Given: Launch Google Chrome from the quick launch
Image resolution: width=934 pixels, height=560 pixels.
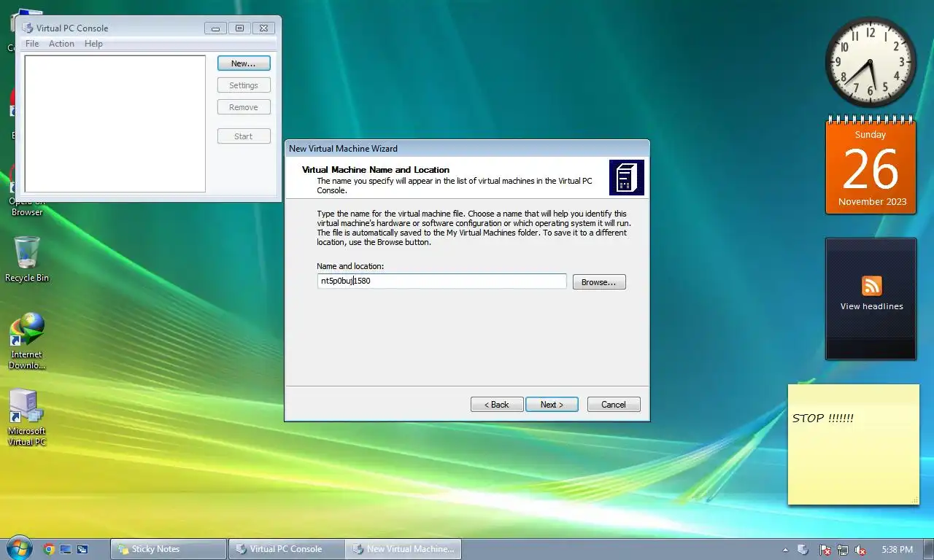Looking at the screenshot, I should (49, 549).
